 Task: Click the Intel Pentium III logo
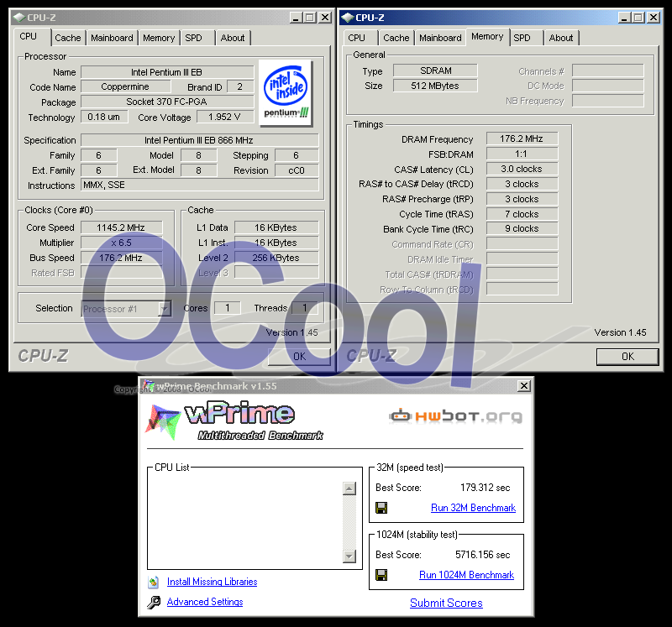[286, 93]
